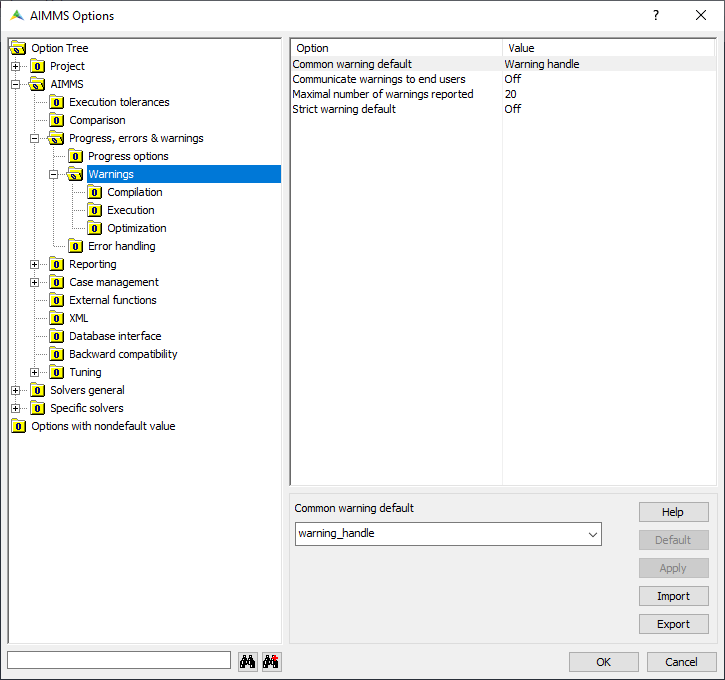Screen dimensions: 725x680
Task: Click the Backward compatibility folder icon
Action: (56, 355)
